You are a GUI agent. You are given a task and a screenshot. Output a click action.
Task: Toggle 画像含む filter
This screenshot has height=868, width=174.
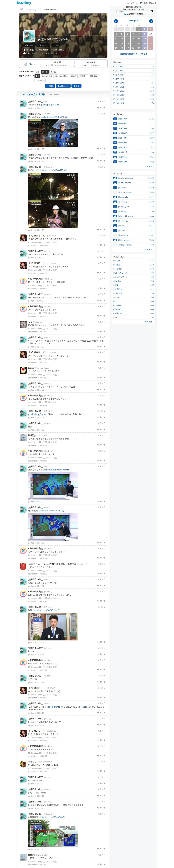coord(93,76)
